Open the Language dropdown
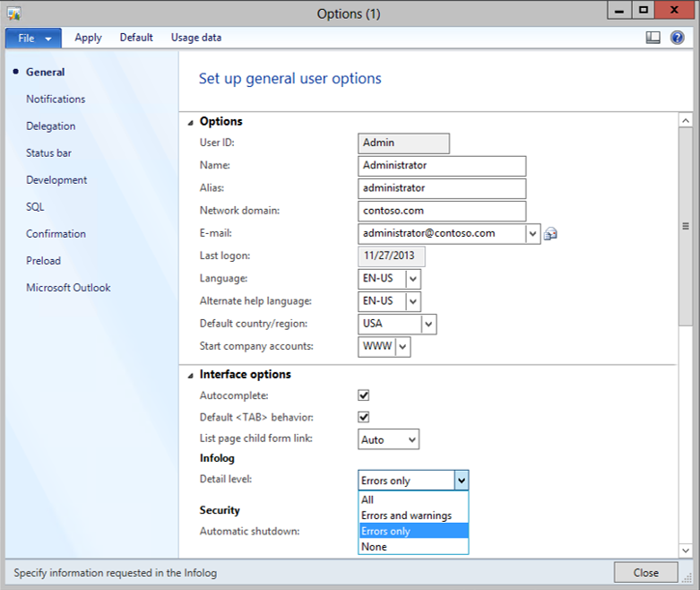 click(412, 279)
